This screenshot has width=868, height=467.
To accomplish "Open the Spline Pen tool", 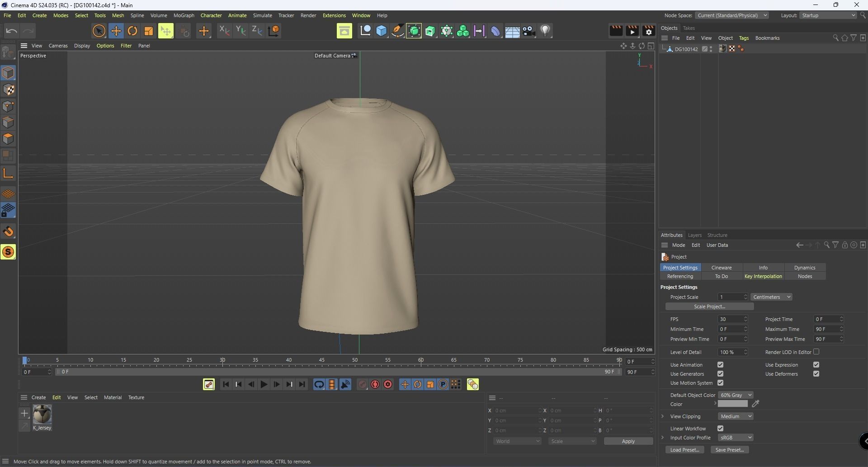I will [398, 31].
